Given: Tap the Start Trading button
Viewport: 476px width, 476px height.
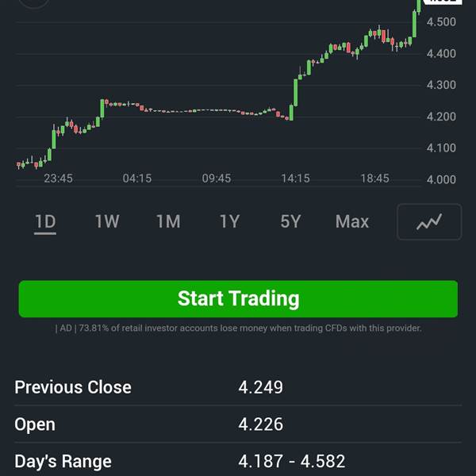Looking at the screenshot, I should point(238,299).
